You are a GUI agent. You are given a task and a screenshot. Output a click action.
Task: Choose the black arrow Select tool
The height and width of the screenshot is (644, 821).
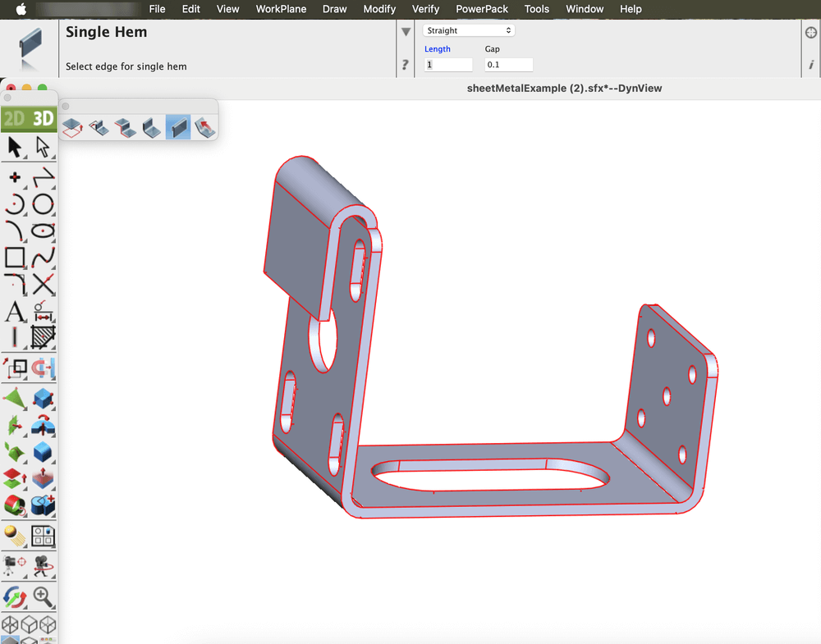coord(15,148)
